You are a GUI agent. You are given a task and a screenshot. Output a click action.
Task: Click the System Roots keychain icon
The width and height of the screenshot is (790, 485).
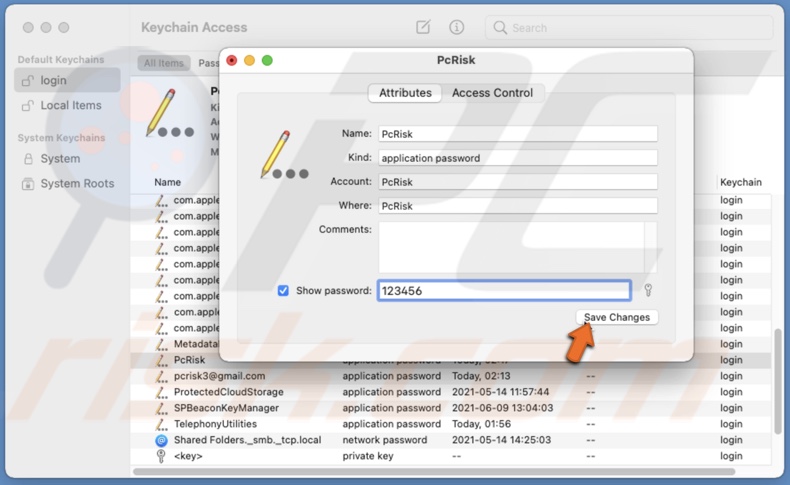(x=28, y=184)
